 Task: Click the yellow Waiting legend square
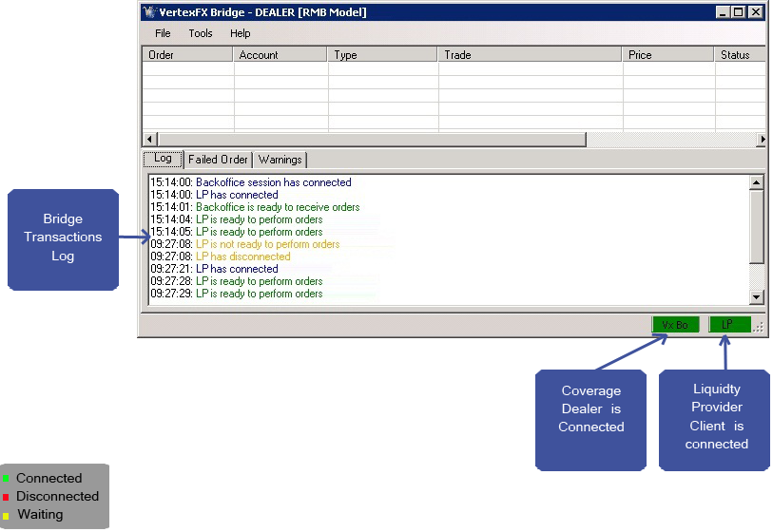tap(6, 516)
